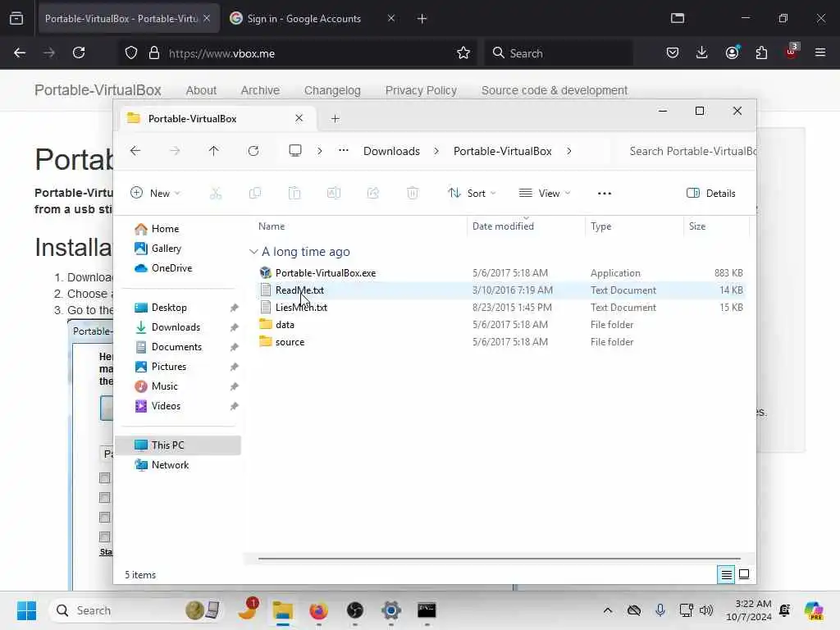Select Portable-VirtualBox.exe file

[x=325, y=272]
